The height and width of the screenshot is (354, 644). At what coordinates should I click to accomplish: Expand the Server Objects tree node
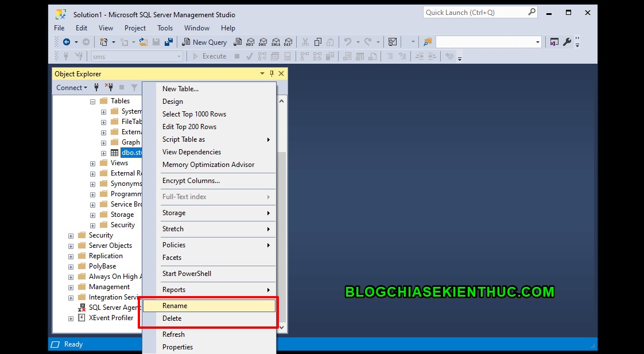tap(71, 245)
